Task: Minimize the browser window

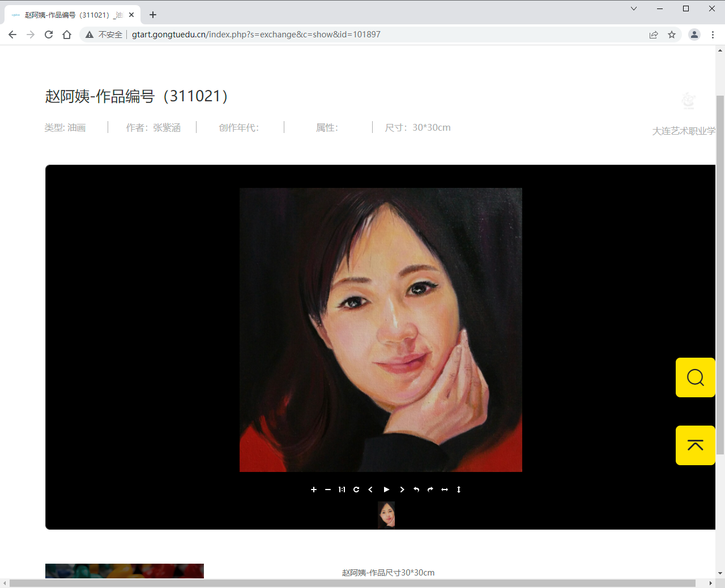Action: click(x=660, y=8)
